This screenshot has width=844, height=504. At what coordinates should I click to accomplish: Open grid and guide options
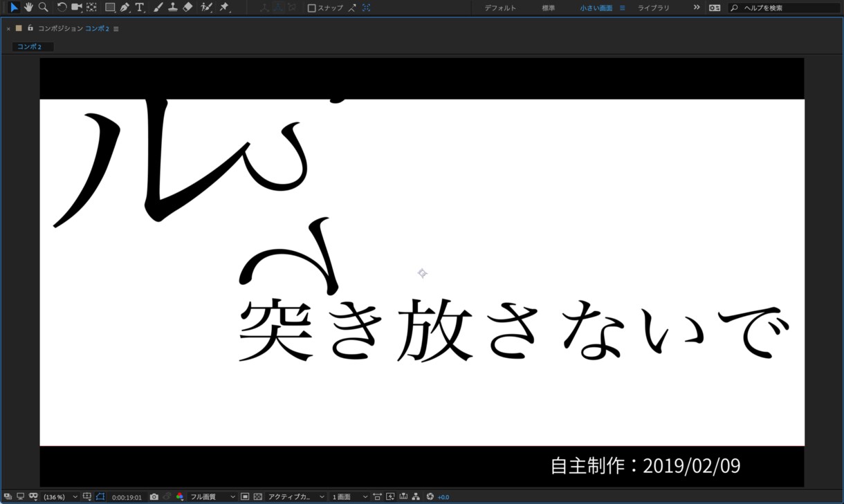[87, 496]
